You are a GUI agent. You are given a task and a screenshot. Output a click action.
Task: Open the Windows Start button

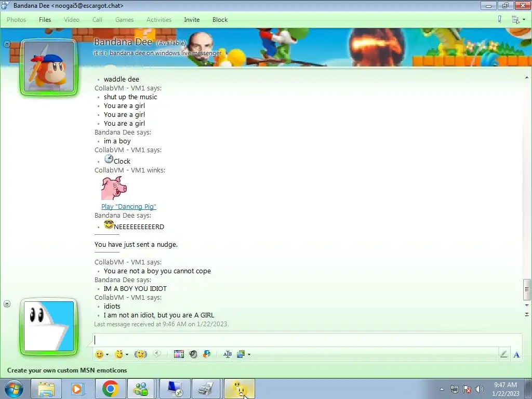tap(14, 389)
